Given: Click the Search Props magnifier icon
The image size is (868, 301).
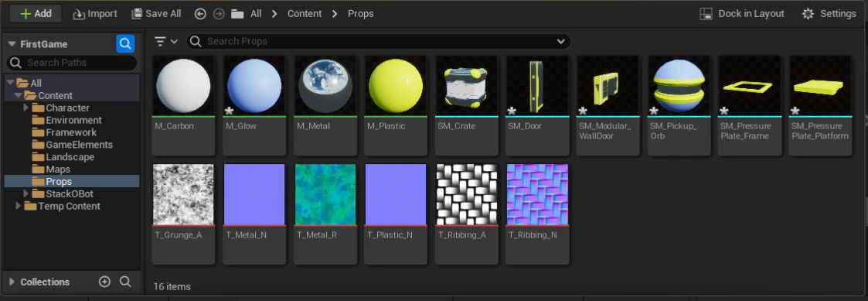Looking at the screenshot, I should point(196,41).
